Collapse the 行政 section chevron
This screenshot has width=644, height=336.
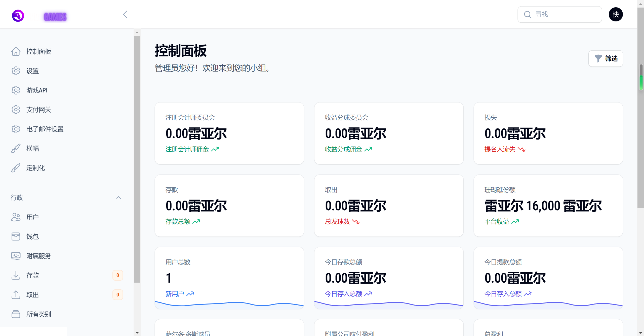click(118, 197)
